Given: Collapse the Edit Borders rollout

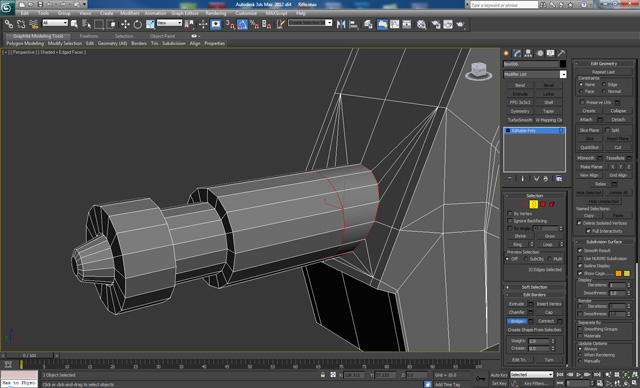Looking at the screenshot, I should click(534, 295).
